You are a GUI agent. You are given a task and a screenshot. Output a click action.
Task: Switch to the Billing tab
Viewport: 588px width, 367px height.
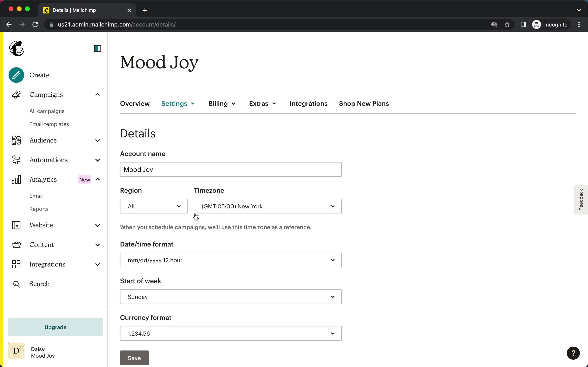tap(218, 104)
